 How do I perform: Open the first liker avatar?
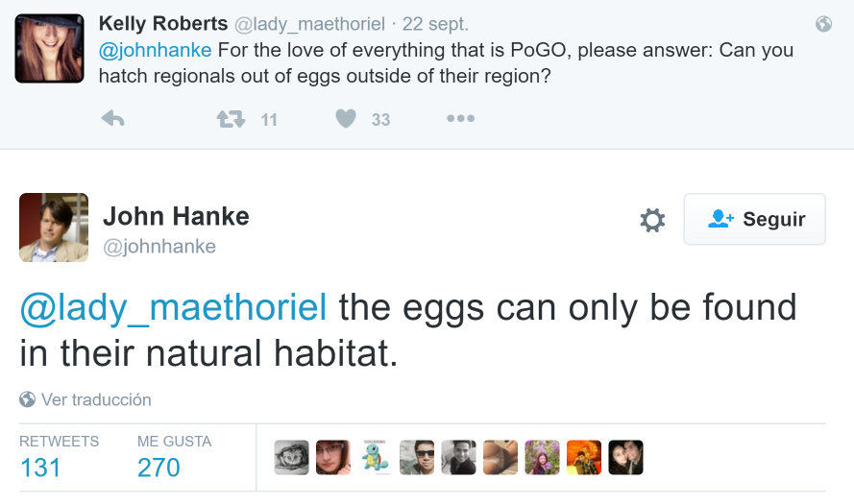click(x=291, y=458)
